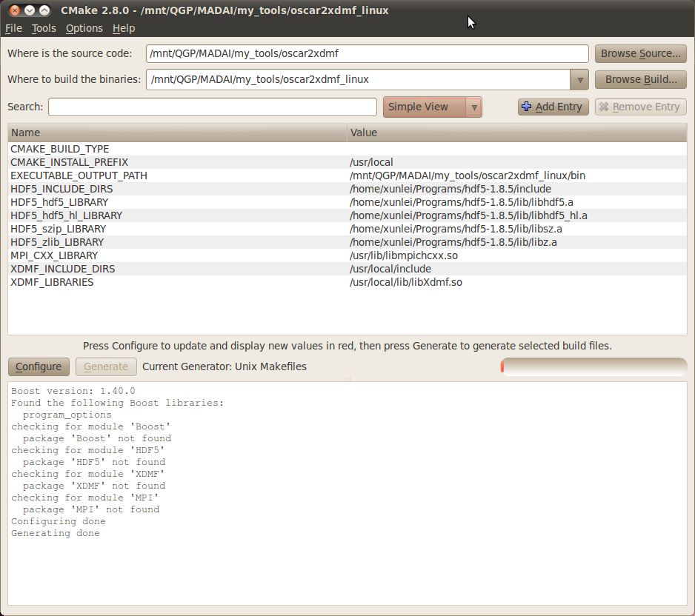Edit the oscar2xdmf_linux/bin output path value
Image resolution: width=695 pixels, height=616 pixels.
pyautogui.click(x=468, y=175)
